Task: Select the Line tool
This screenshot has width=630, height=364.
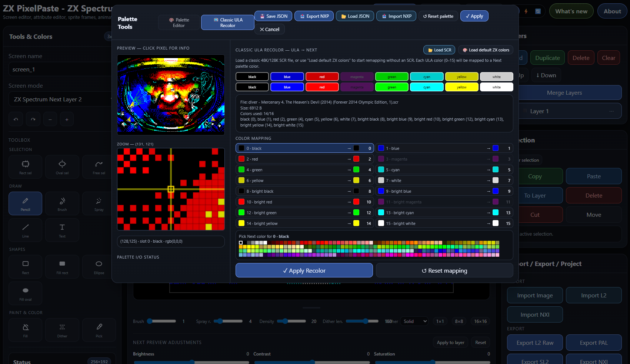Action: [25, 230]
